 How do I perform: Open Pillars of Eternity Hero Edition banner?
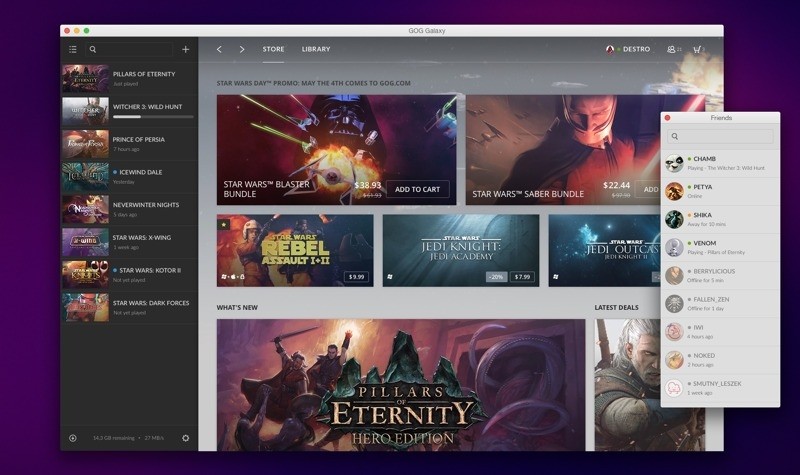pos(401,385)
